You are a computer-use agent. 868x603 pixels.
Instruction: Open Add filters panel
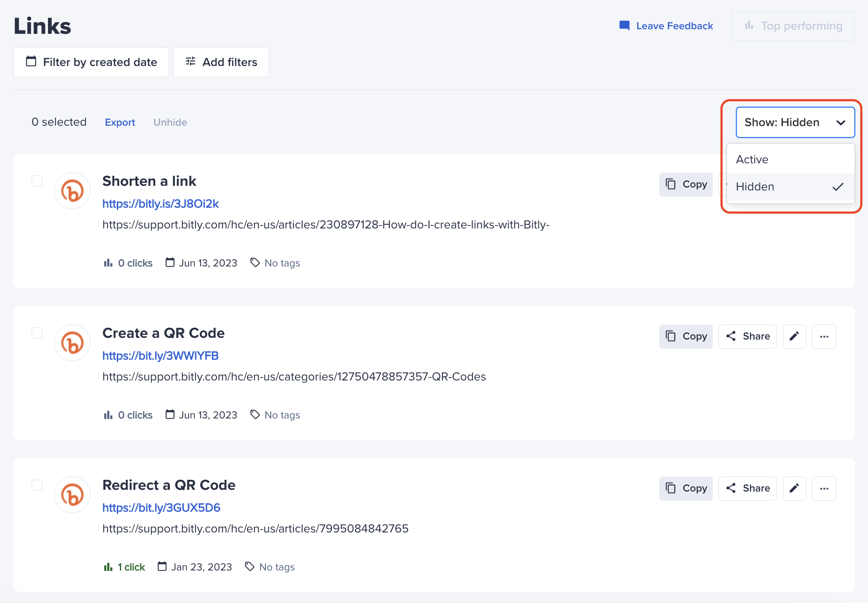pos(221,62)
